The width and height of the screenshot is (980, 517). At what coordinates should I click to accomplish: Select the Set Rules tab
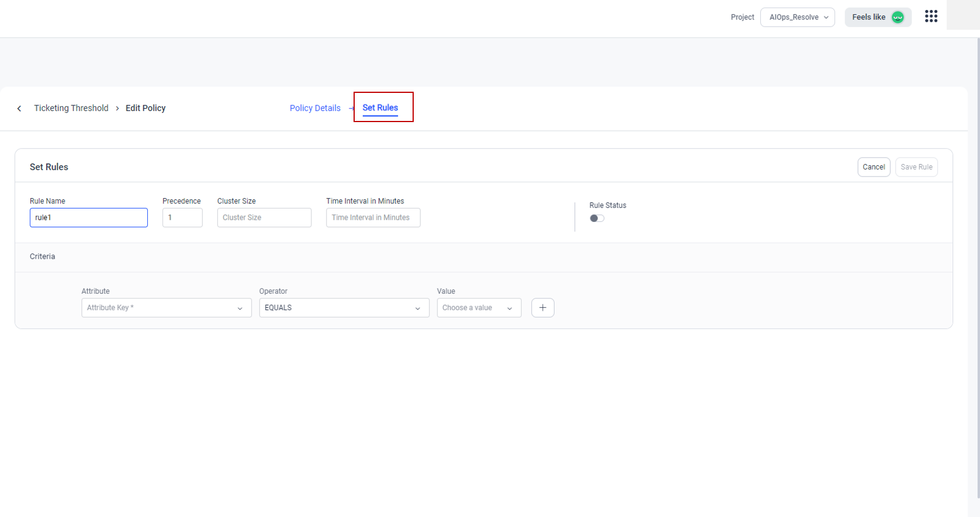pyautogui.click(x=380, y=107)
